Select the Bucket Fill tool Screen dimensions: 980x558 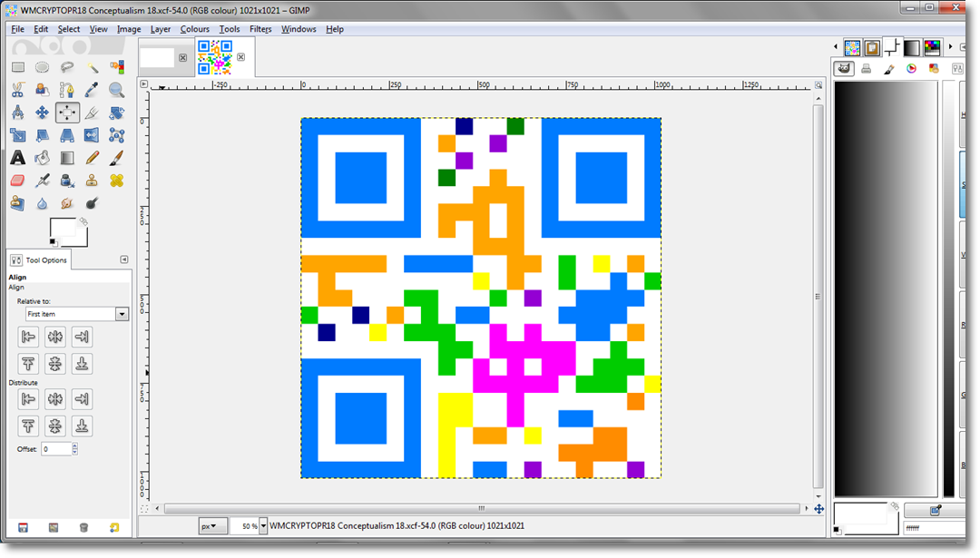pyautogui.click(x=42, y=158)
